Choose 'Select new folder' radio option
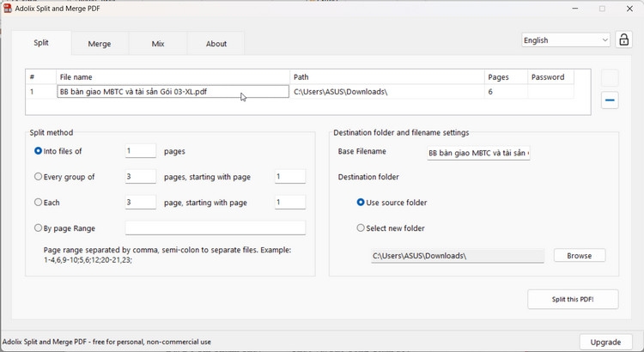The height and width of the screenshot is (352, 644). (x=361, y=228)
